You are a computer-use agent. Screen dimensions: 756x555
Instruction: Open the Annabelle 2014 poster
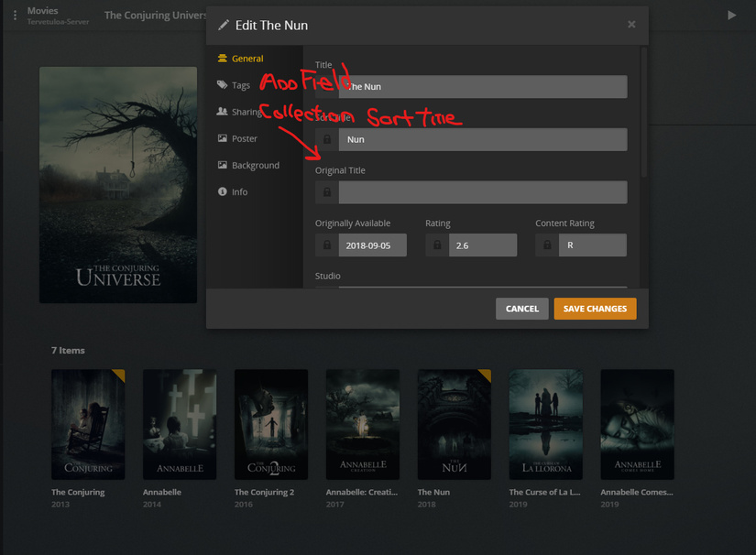180,424
